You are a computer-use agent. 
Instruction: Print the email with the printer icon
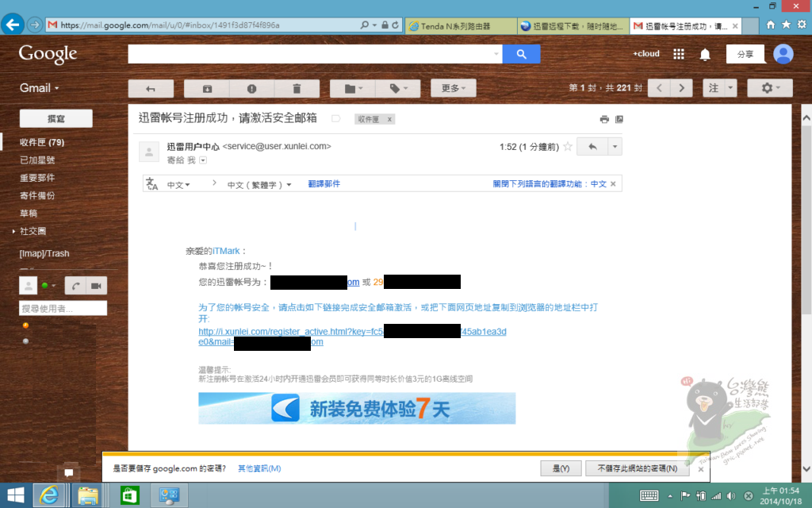tap(604, 119)
